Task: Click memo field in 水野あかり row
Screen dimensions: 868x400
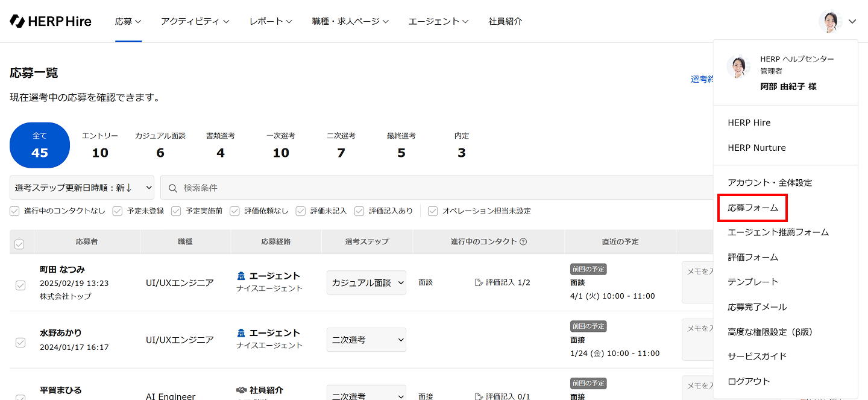Action: [697, 340]
